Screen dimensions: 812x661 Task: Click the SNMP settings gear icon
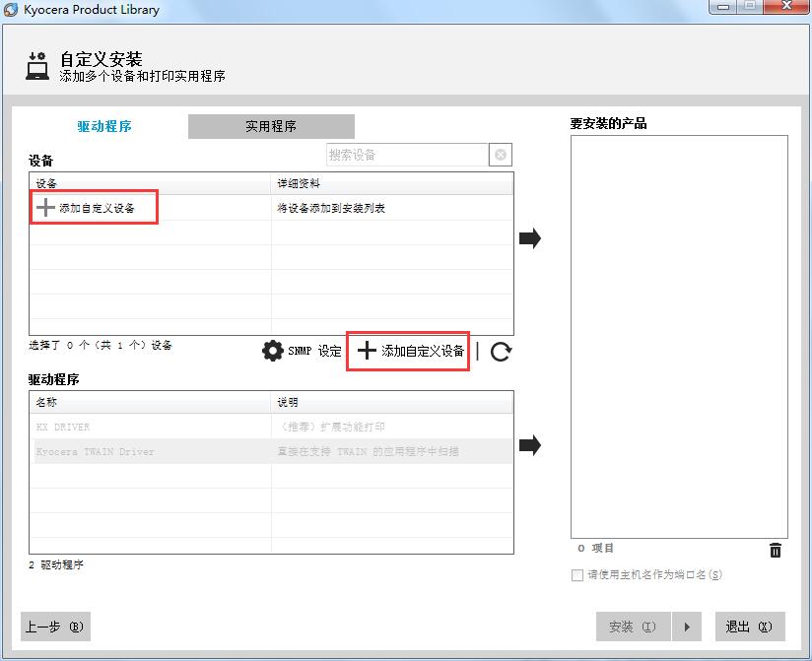click(273, 351)
